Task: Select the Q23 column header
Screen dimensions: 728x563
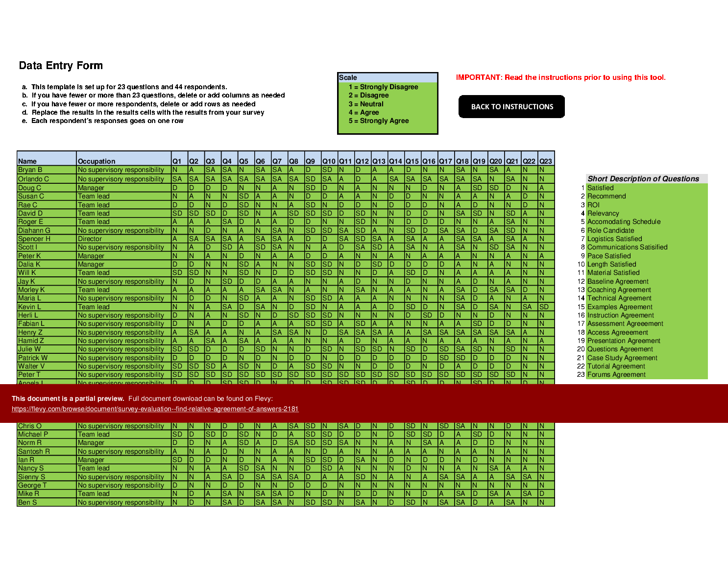Action: tap(545, 161)
